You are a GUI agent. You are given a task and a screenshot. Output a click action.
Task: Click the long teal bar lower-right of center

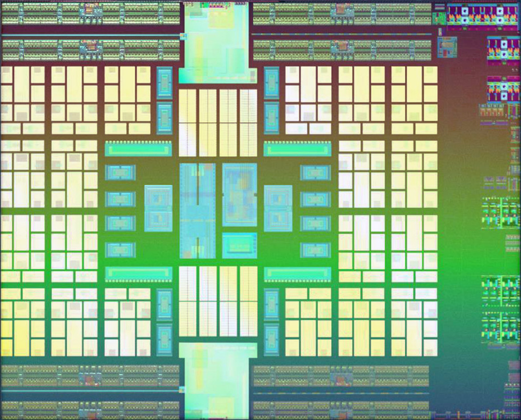point(297,274)
